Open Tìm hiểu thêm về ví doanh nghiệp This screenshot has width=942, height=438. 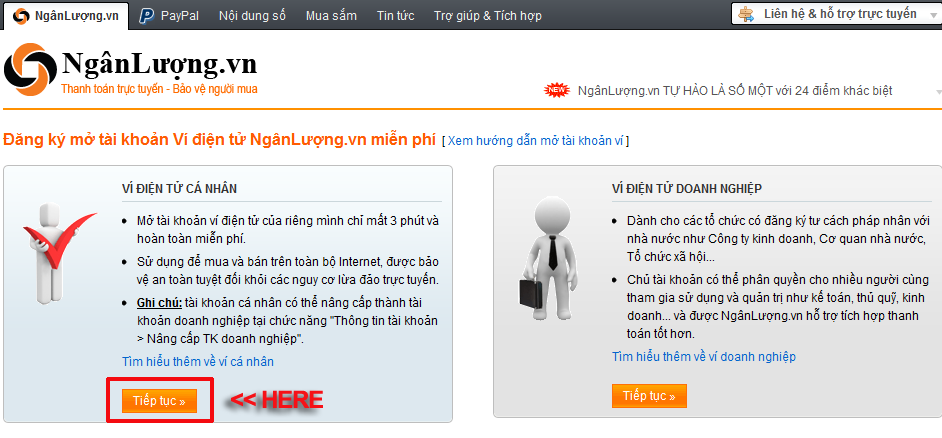(x=704, y=357)
